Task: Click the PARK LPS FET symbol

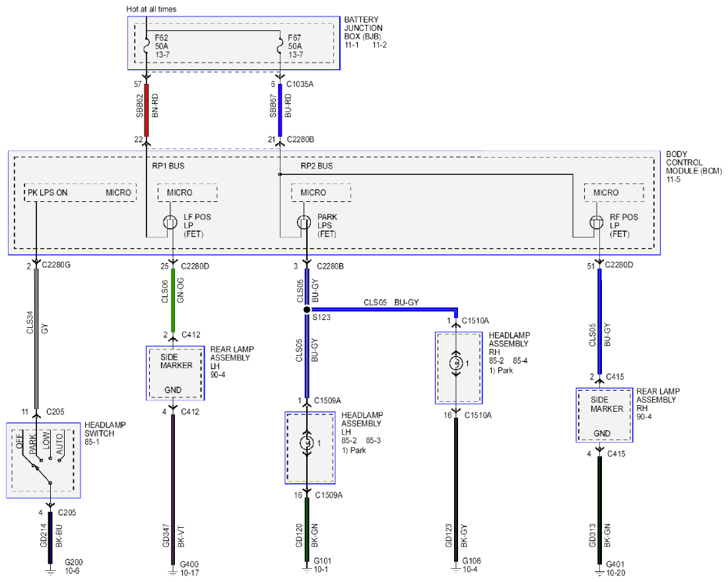Action: point(304,223)
